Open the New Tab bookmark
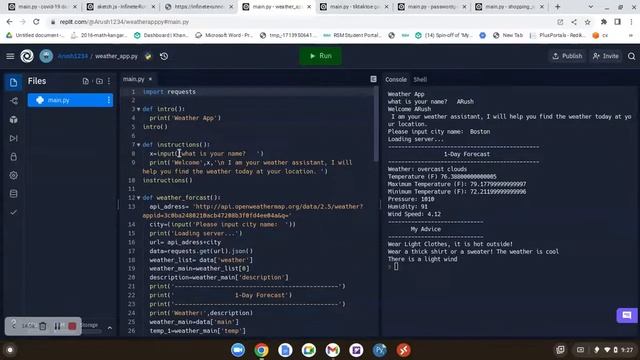 coord(508,36)
